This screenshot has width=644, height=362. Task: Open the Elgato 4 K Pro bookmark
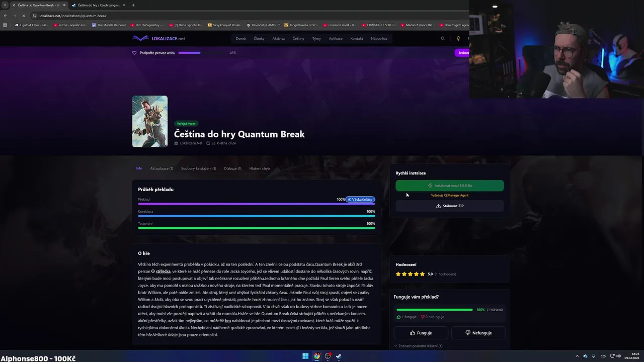[32, 25]
